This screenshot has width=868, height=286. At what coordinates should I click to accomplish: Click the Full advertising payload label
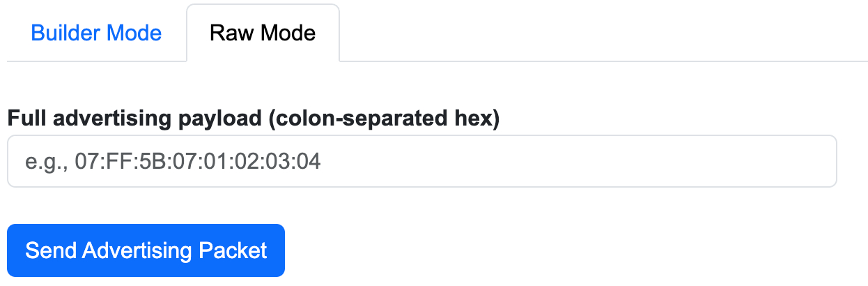(254, 119)
